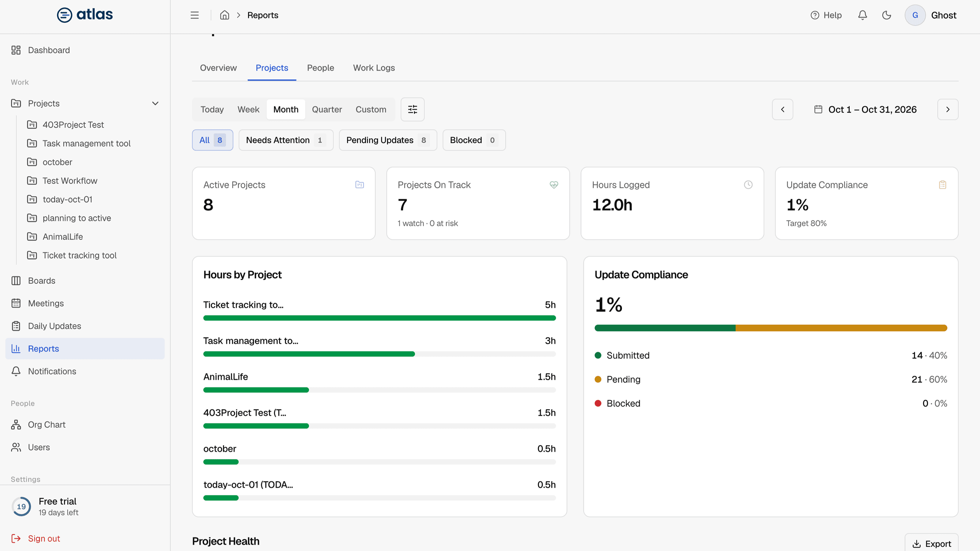Open the notifications bell in header

click(862, 15)
